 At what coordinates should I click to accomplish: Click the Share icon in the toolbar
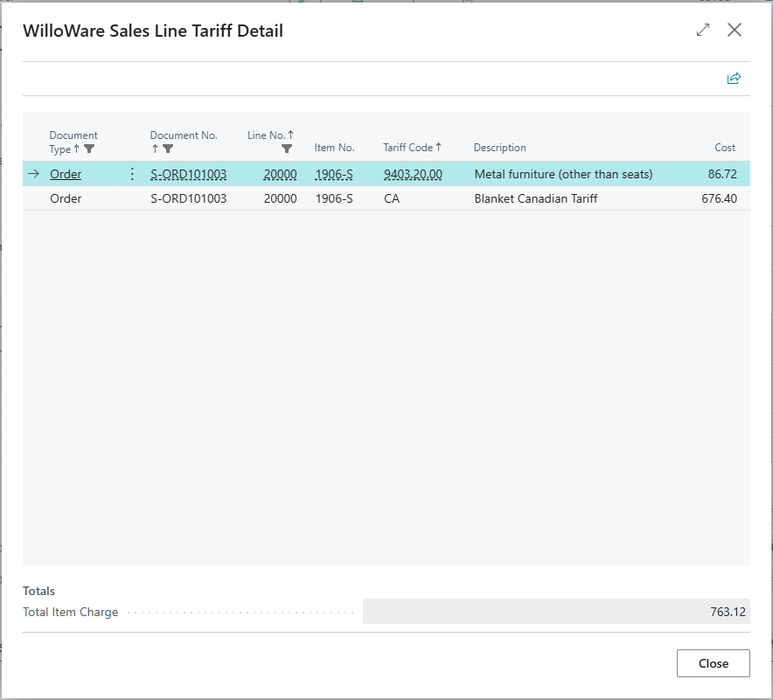coord(734,79)
